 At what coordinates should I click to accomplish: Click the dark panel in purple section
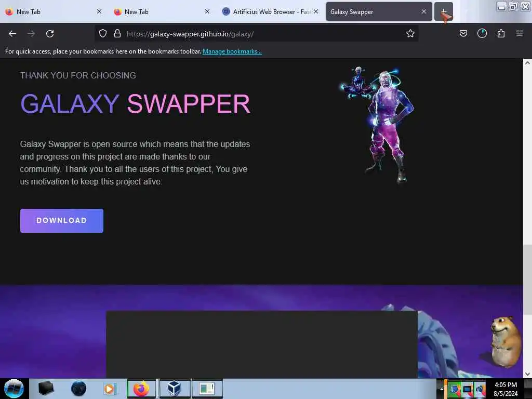click(262, 344)
